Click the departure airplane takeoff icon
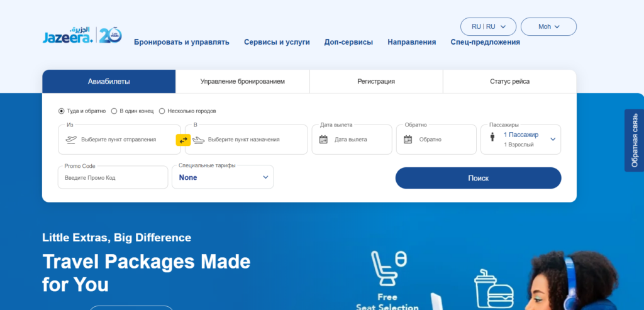The image size is (644, 310). pyautogui.click(x=71, y=140)
